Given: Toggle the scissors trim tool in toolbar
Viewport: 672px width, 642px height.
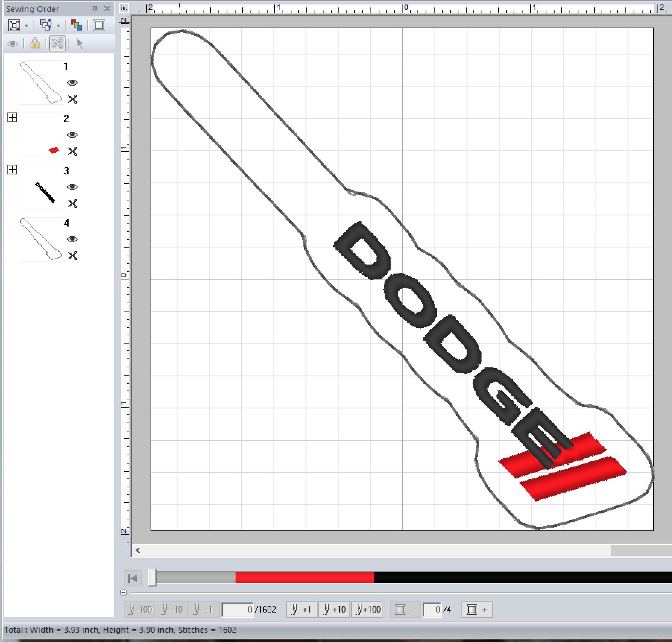Looking at the screenshot, I should (57, 44).
